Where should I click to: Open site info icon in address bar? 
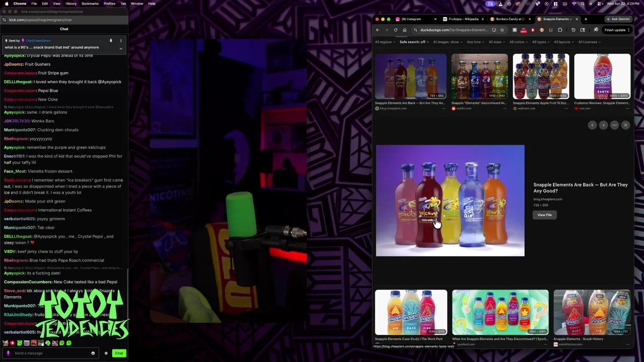click(416, 30)
